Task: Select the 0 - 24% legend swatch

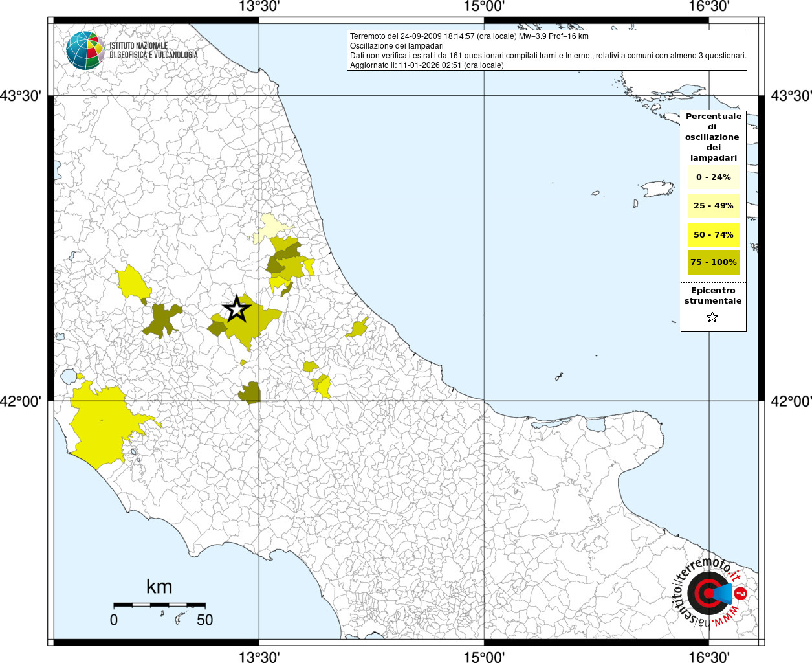Action: tap(713, 177)
